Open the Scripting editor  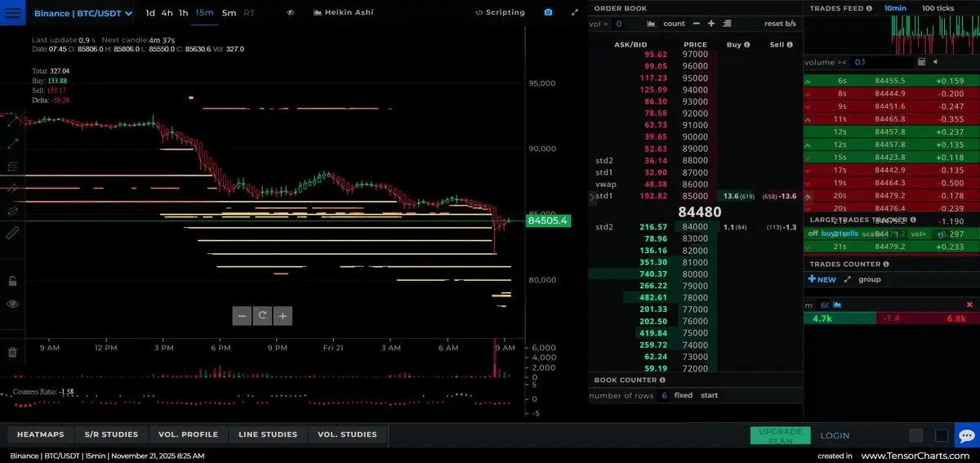coord(500,12)
